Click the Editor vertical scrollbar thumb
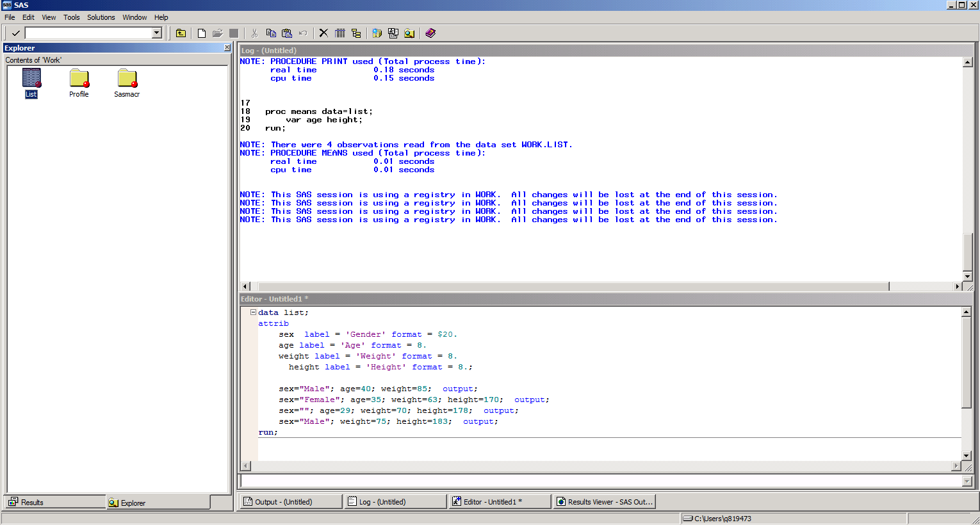 [x=967, y=362]
